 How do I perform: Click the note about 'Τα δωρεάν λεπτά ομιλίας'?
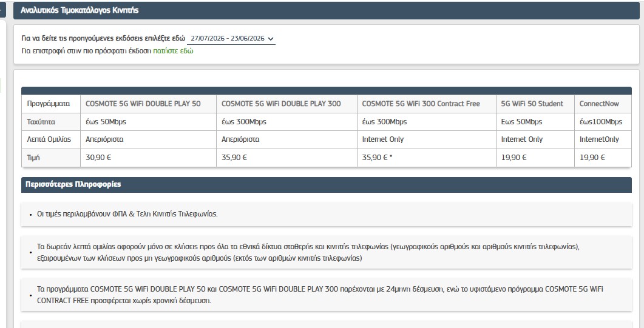[x=327, y=253]
